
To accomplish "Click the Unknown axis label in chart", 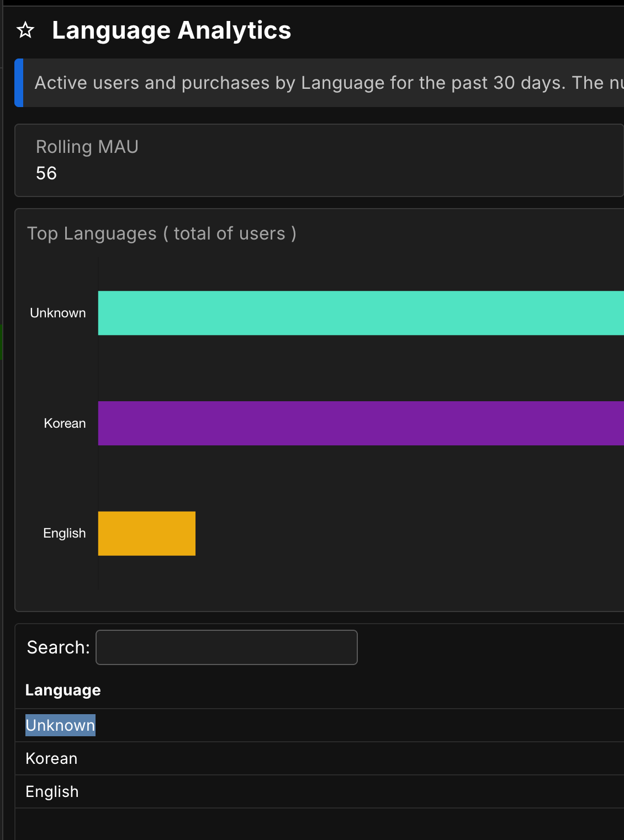I will tap(58, 313).
